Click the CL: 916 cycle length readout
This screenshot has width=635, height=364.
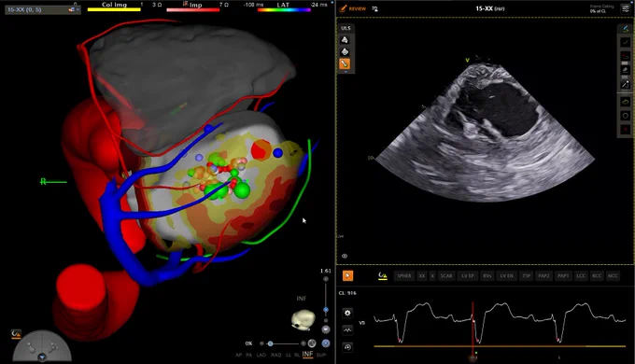coord(347,293)
